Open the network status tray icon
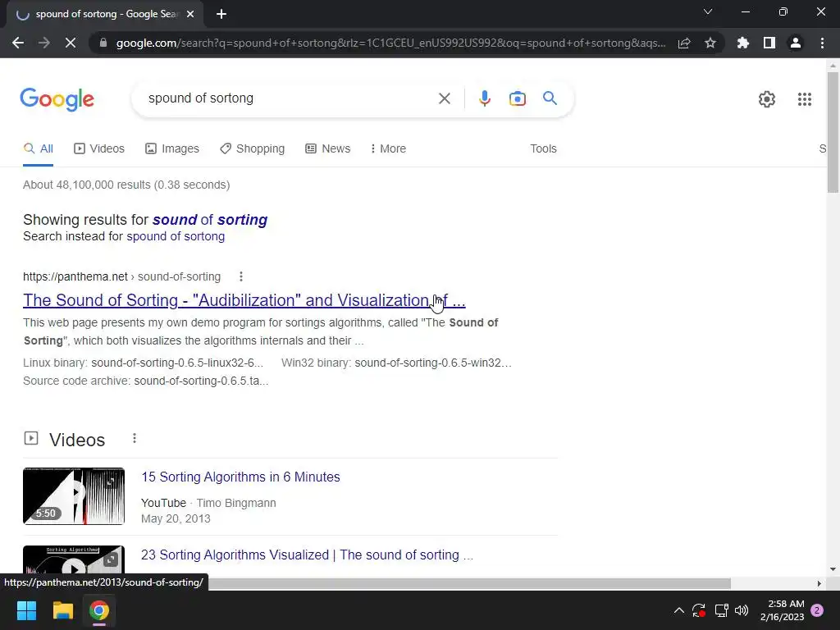 pos(721,610)
